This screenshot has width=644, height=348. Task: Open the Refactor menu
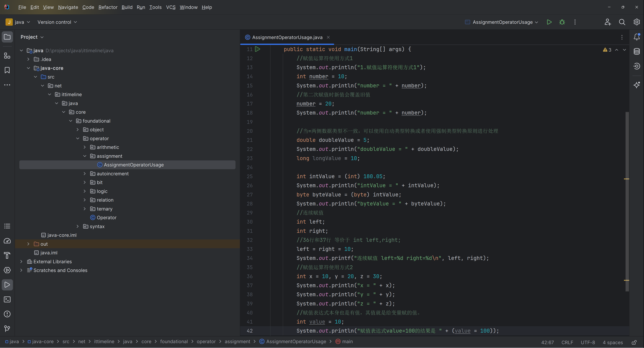click(108, 7)
